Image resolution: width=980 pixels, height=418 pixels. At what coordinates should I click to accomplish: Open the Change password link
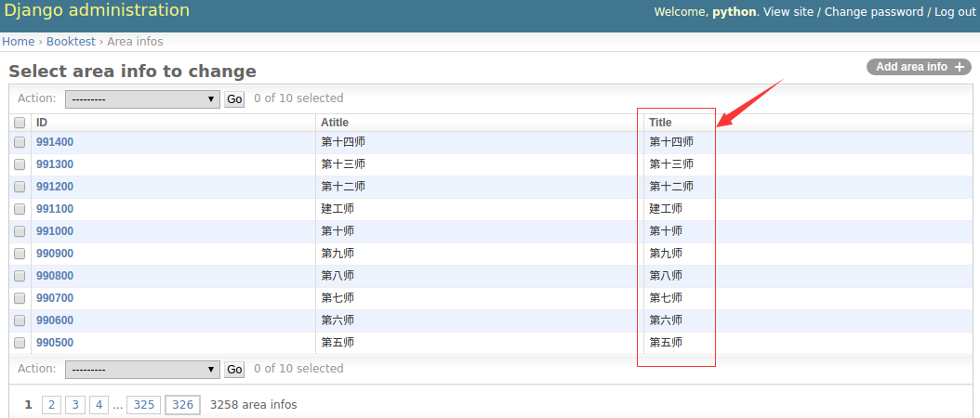coord(873,12)
